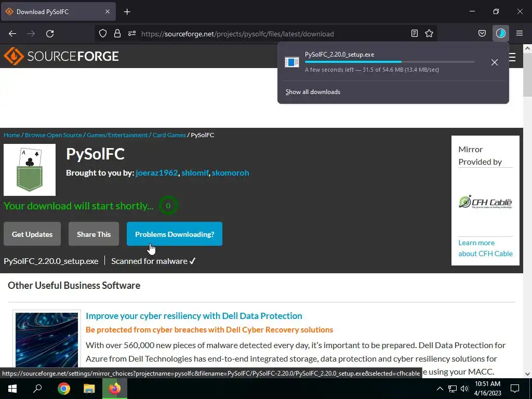The width and height of the screenshot is (532, 399).
Task: Select the Download PySolFC tab
Action: 58,11
